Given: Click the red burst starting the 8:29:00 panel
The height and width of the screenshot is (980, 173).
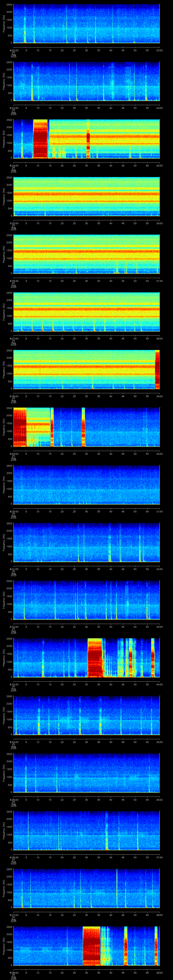Looking at the screenshot, I should point(20,427).
